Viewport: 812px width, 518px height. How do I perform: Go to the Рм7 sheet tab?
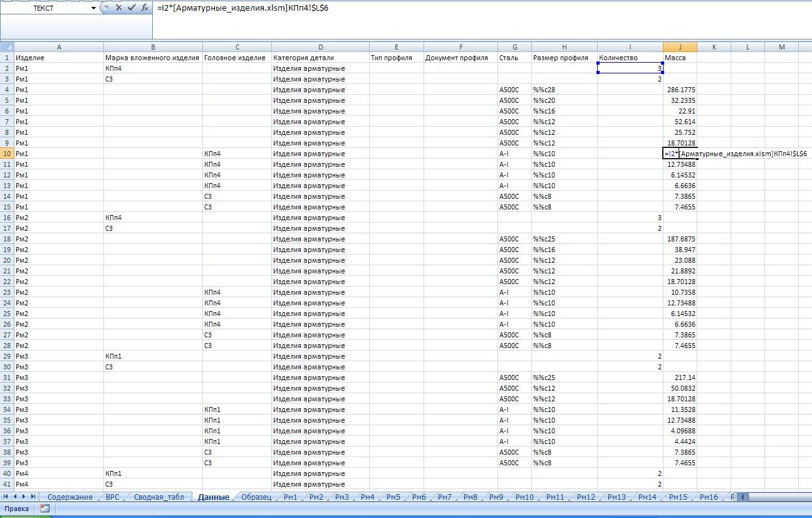[444, 497]
